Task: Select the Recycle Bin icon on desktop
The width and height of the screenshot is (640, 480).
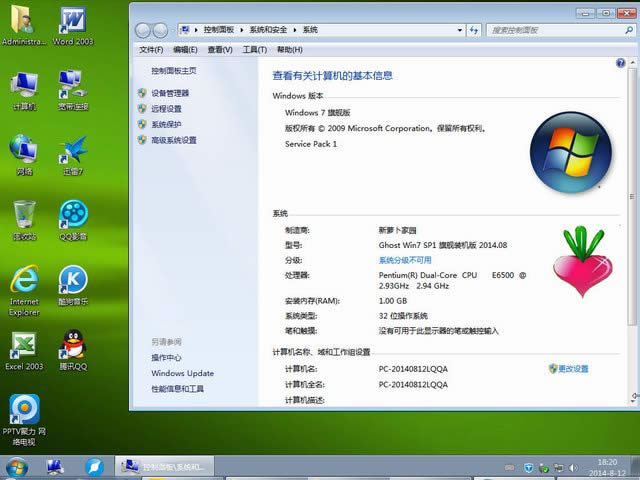Action: [x=24, y=216]
